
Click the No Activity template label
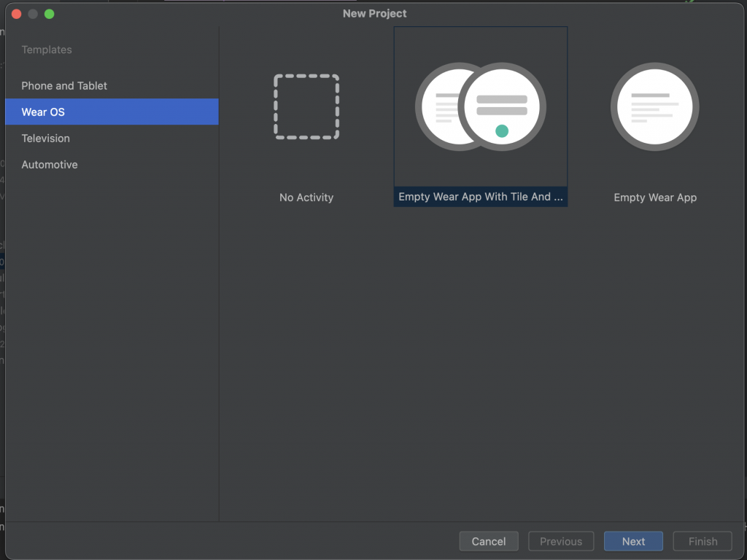pyautogui.click(x=306, y=197)
